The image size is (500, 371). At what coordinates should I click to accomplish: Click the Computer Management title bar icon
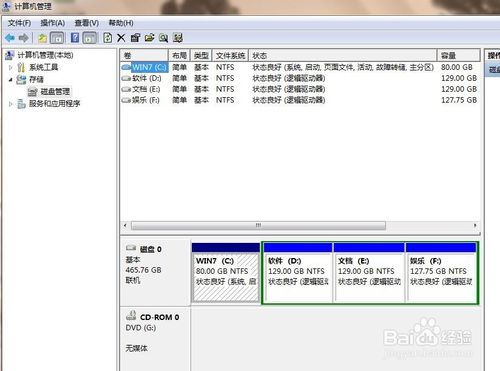[x=6, y=6]
